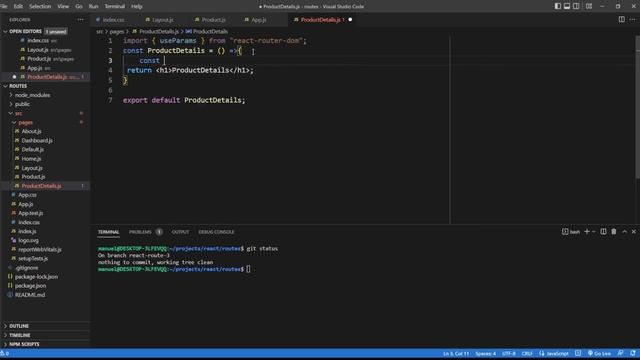The image size is (640, 360).
Task: Change CRLF end of line sequence
Action: [x=527, y=353]
